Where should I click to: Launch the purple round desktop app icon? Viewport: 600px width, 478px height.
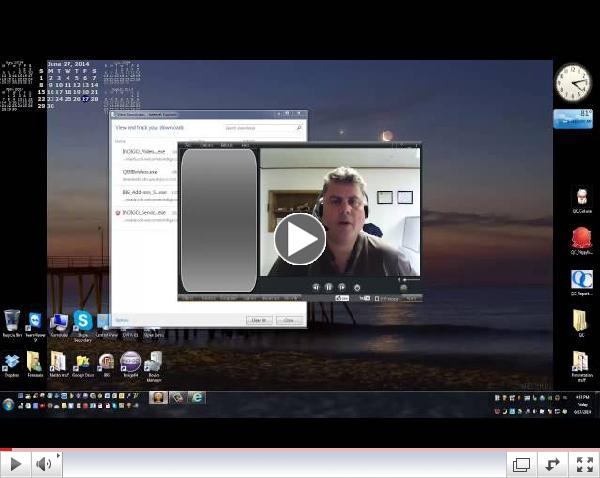point(130,364)
